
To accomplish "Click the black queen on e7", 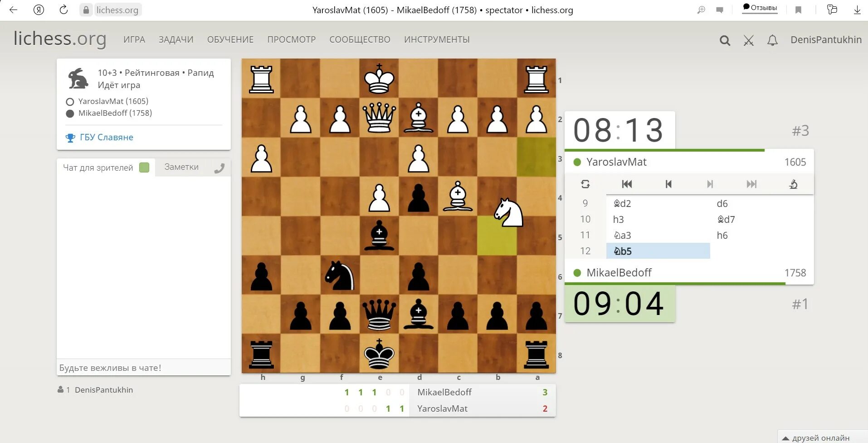I will [379, 314].
